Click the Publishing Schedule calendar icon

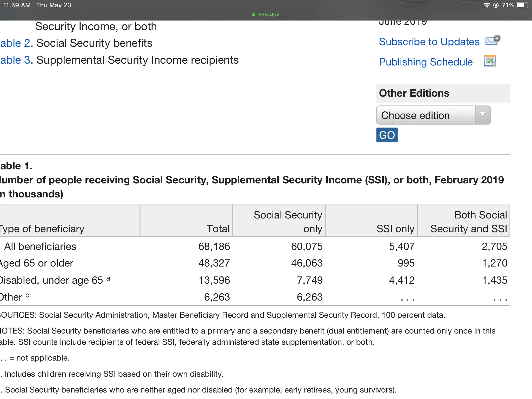pyautogui.click(x=490, y=61)
